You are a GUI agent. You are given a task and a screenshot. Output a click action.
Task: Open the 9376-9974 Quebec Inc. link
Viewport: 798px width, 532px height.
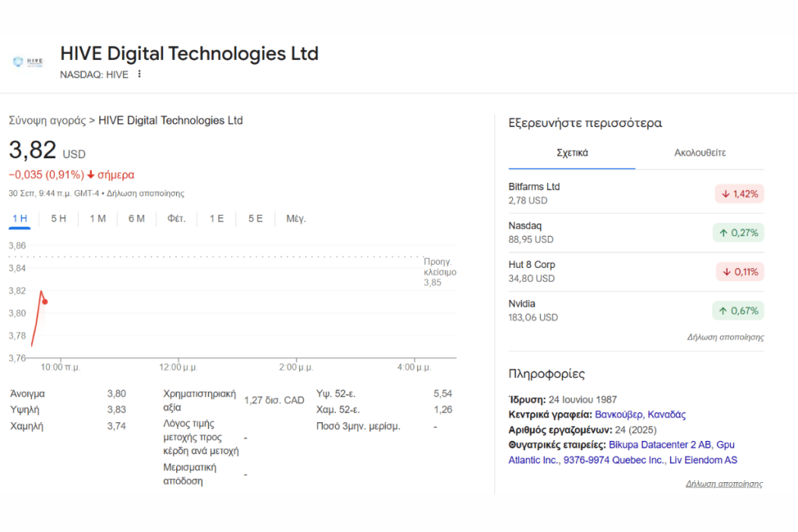(x=613, y=460)
